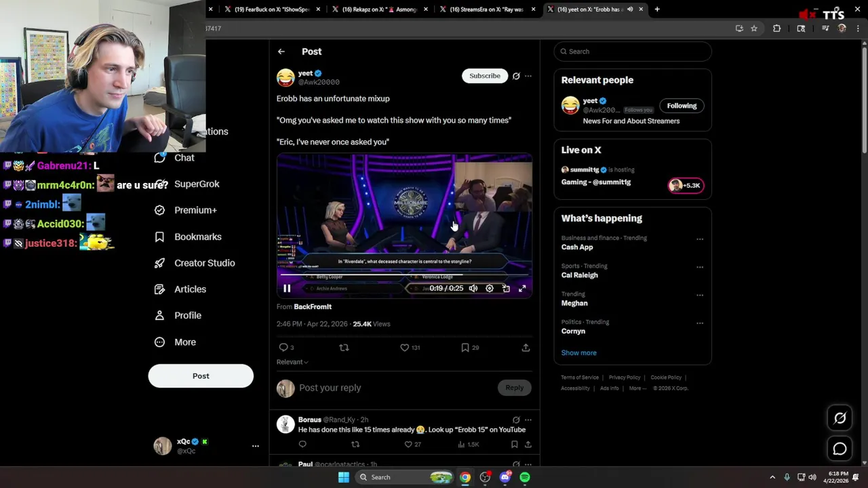Open Cal Raleigh trend options ellipsis
Viewport: 868px width, 488px height.
tap(700, 267)
